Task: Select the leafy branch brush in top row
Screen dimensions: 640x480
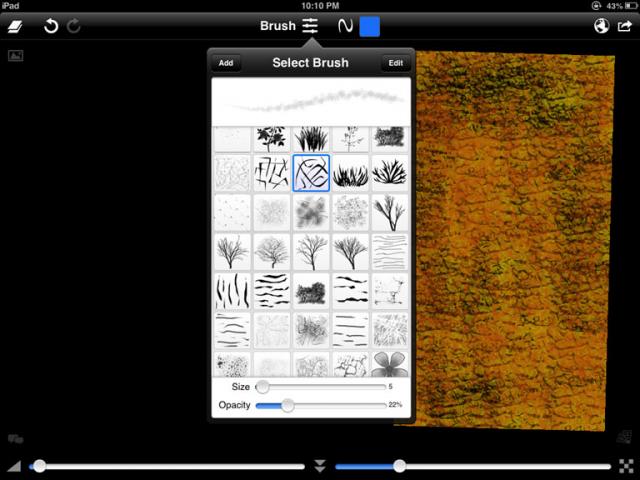Action: pos(271,139)
